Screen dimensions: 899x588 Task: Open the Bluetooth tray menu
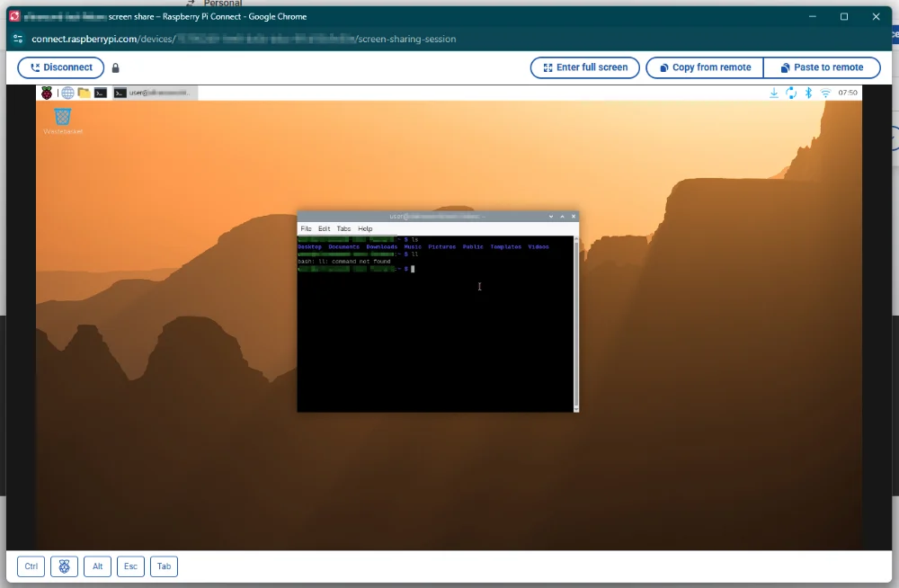[808, 93]
